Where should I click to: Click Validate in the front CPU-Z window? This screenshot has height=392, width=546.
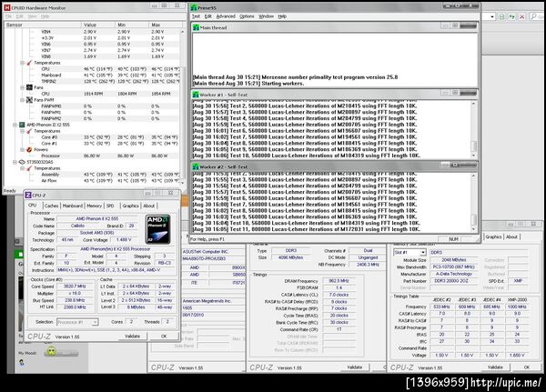132,337
